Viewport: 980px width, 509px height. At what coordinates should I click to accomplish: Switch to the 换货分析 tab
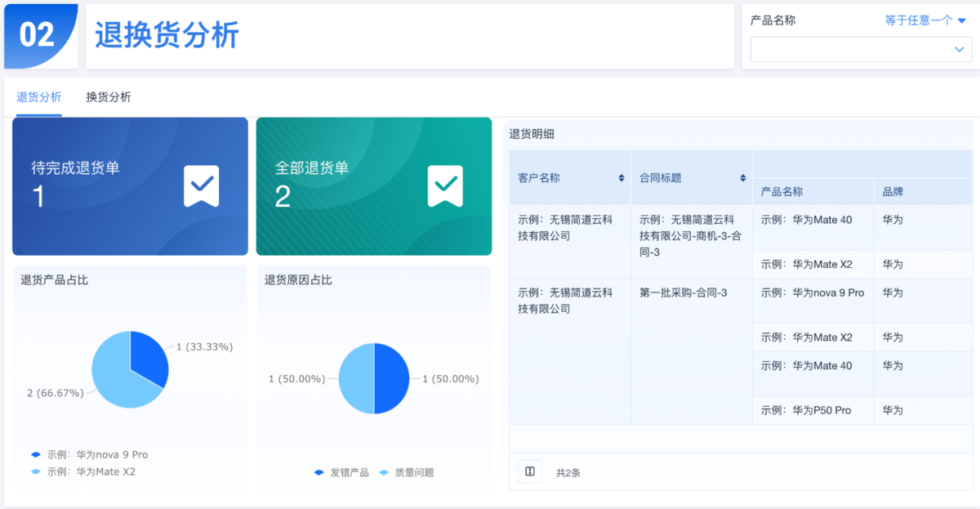pos(109,97)
